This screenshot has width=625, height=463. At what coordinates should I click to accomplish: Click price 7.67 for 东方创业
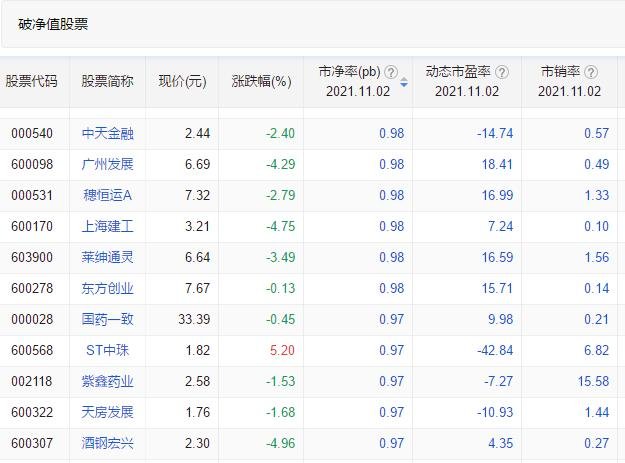pos(197,288)
